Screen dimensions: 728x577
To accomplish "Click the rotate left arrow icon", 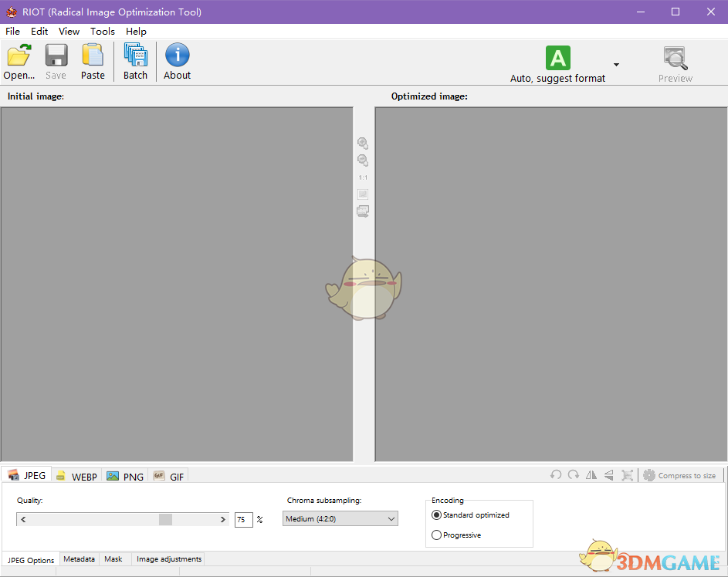I will 556,475.
